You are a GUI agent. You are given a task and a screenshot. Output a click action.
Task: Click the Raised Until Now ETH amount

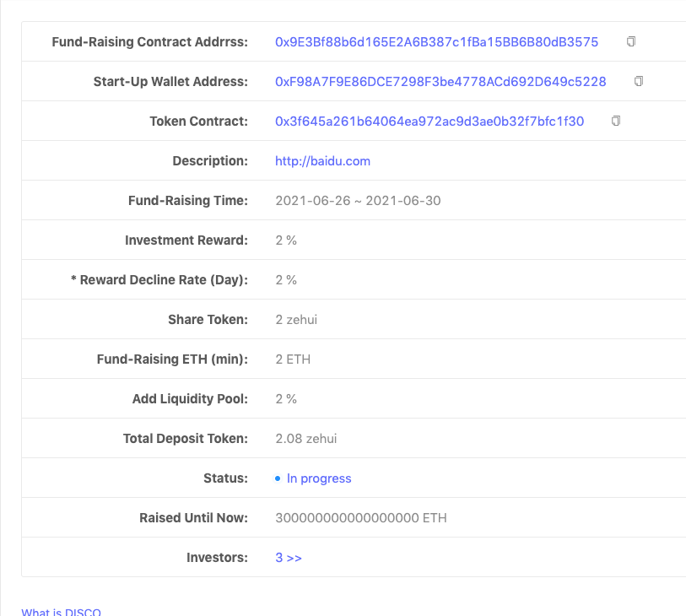tap(361, 518)
